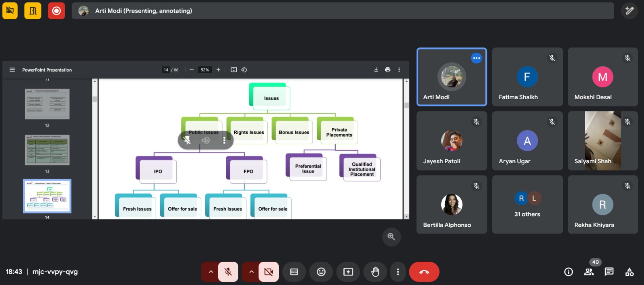
Task: Print the presentation document
Action: (387, 70)
